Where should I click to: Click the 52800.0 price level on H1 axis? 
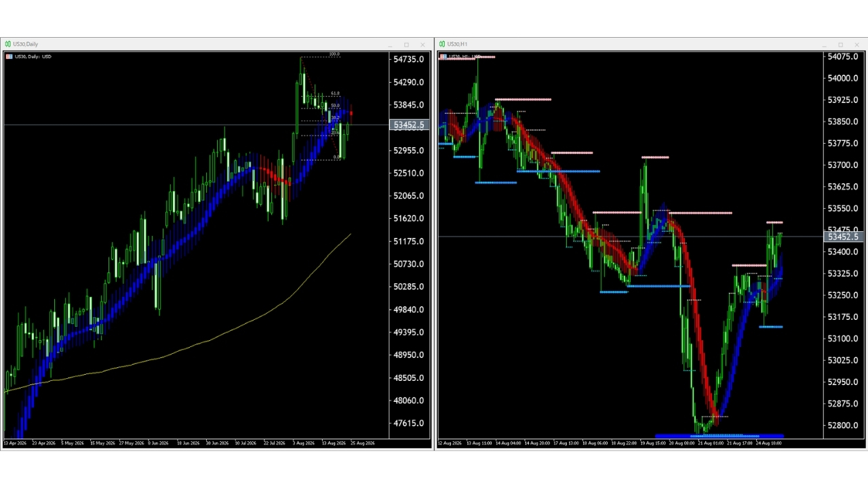(x=843, y=426)
